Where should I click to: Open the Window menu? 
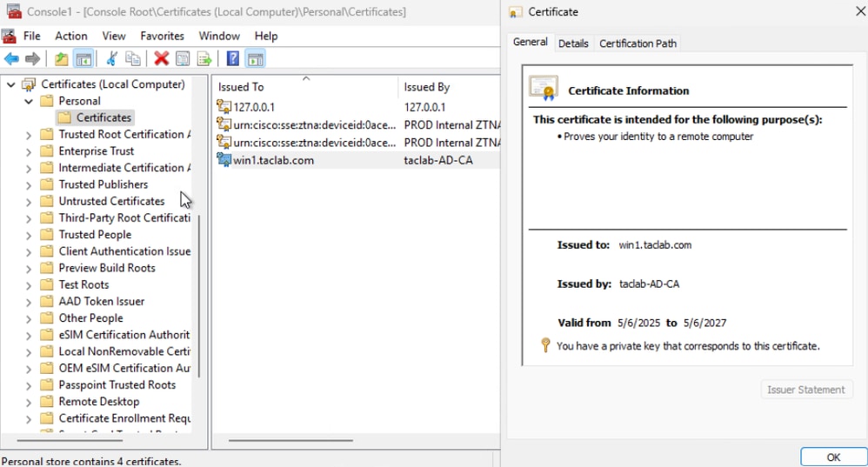coord(219,36)
